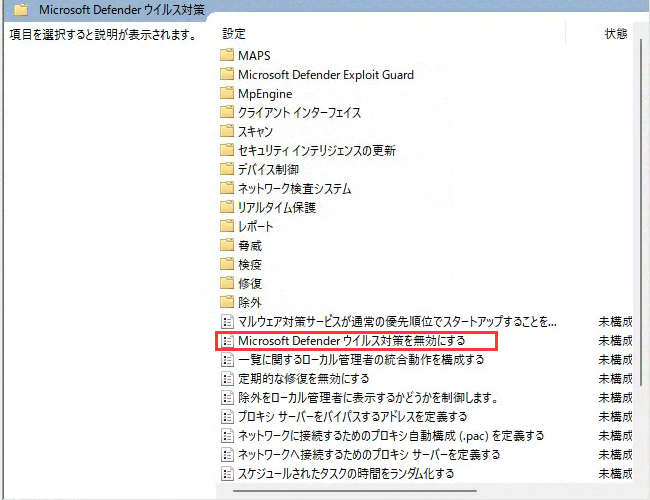Select リアルタイム保護 folder name
Image resolution: width=650 pixels, height=500 pixels.
pyautogui.click(x=277, y=207)
